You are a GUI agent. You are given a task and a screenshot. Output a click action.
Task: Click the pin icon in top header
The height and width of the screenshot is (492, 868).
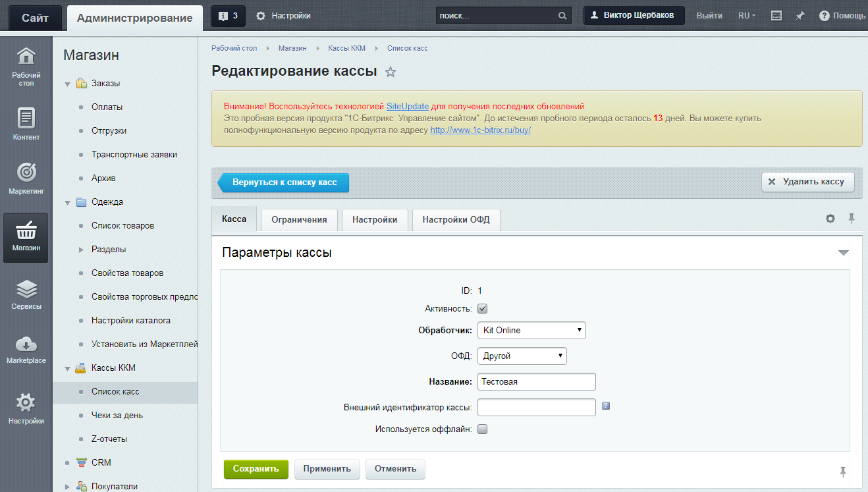(800, 16)
